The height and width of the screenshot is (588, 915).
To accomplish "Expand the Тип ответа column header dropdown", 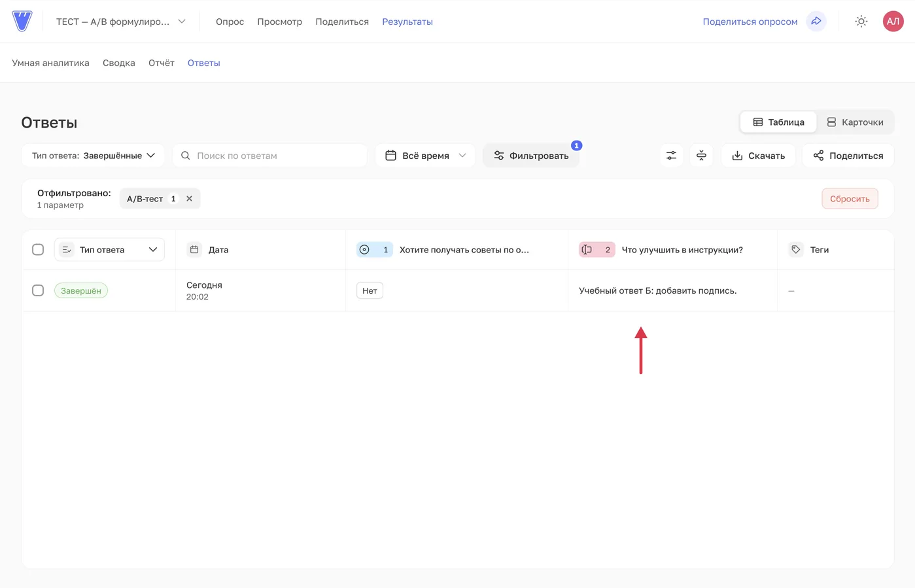I will pyautogui.click(x=109, y=250).
